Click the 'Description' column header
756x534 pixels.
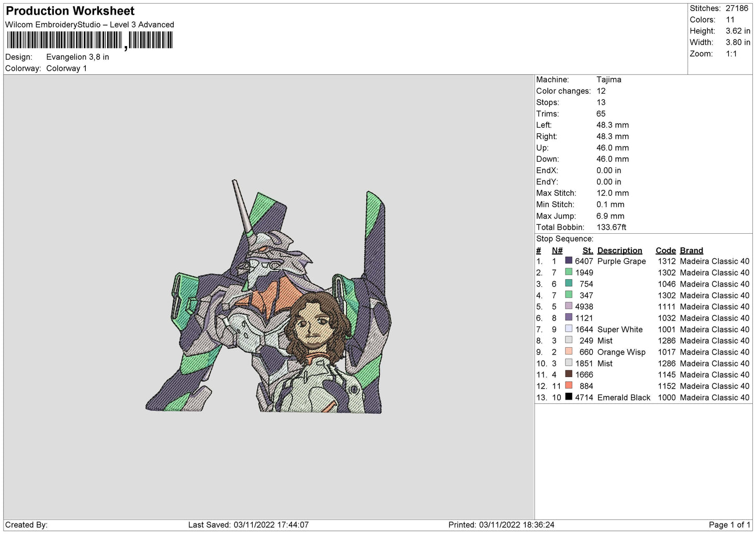(619, 251)
